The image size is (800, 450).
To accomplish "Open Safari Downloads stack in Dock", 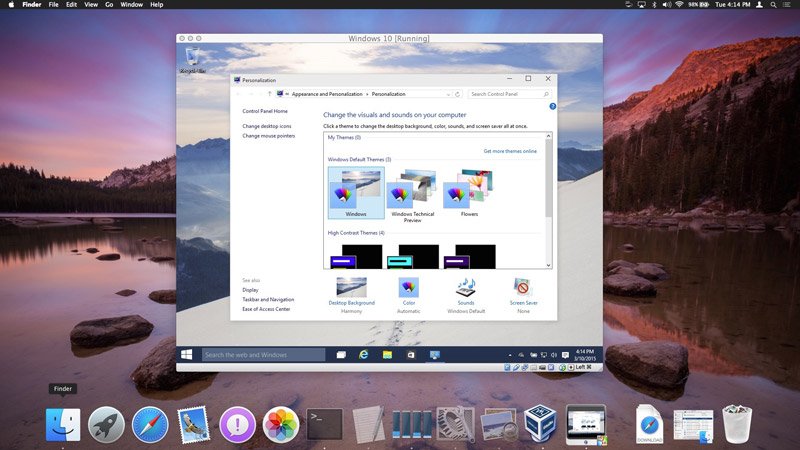I will [649, 423].
